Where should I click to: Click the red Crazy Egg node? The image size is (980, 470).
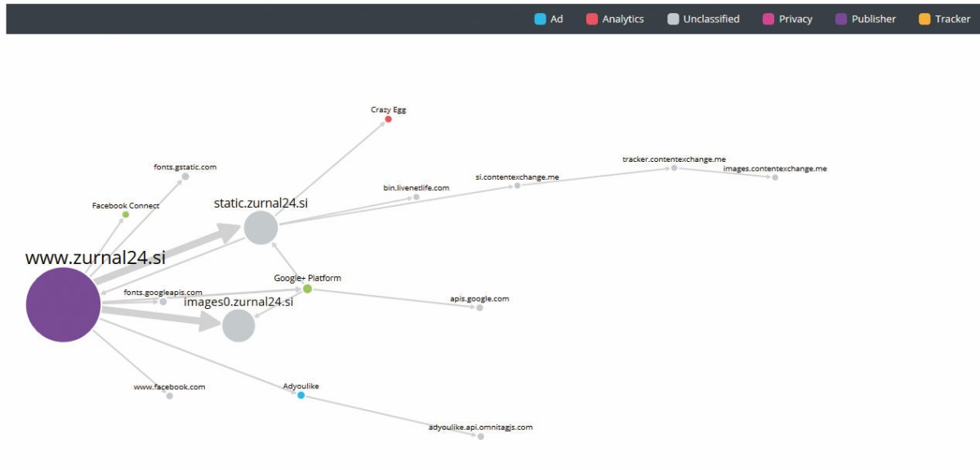(x=388, y=119)
